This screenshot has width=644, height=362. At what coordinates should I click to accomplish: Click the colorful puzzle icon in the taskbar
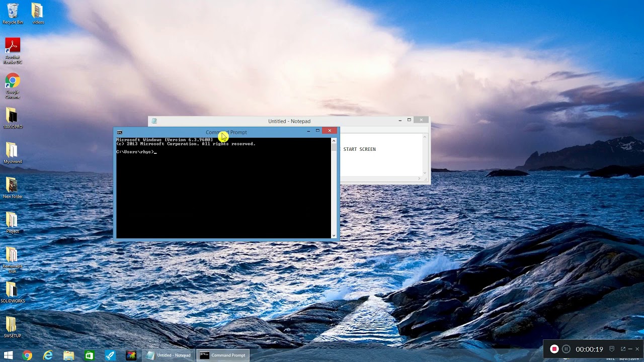tap(131, 355)
